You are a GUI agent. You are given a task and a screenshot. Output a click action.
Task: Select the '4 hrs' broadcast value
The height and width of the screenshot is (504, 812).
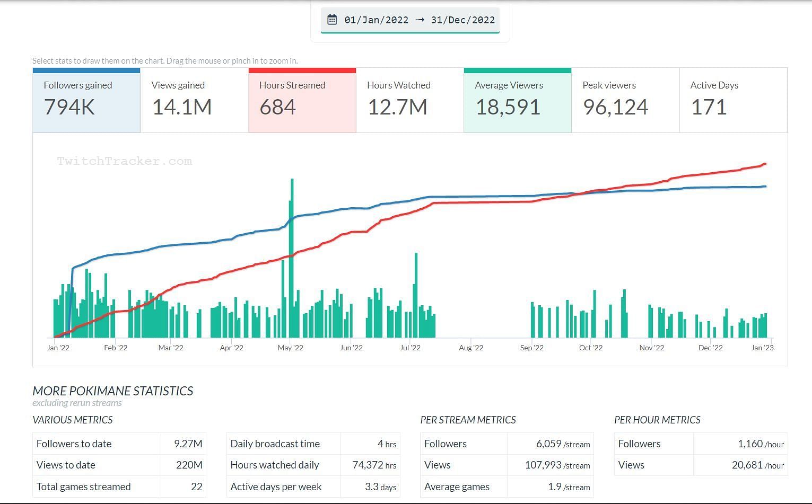387,444
